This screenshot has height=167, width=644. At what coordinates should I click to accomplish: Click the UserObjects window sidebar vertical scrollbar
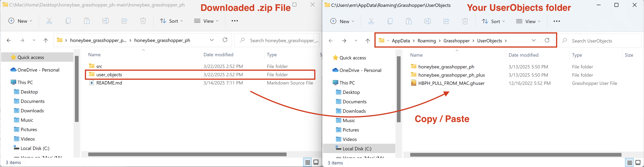pyautogui.click(x=399, y=89)
